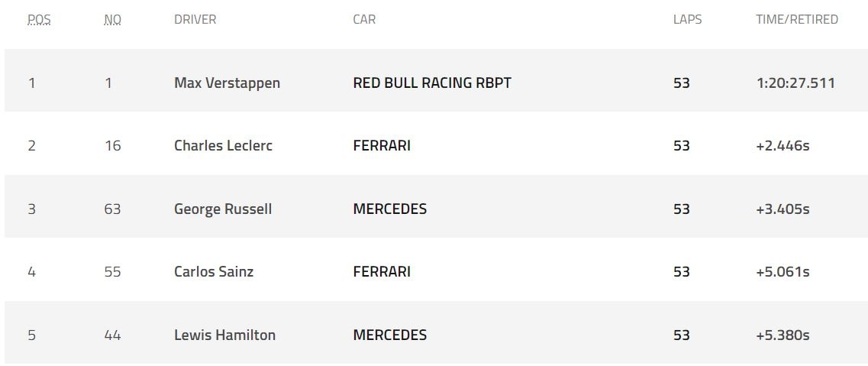Open Charles Leclerc driver link

tap(223, 145)
